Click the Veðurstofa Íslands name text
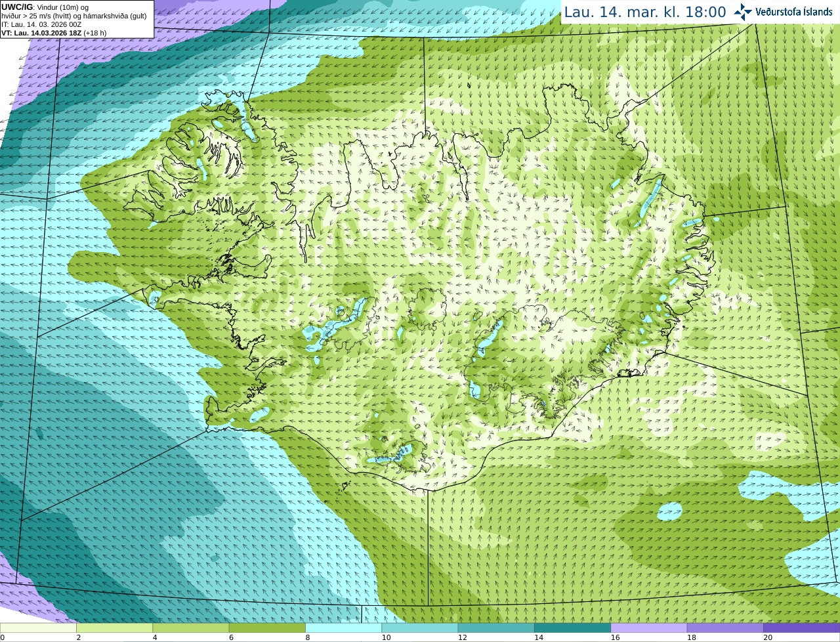This screenshot has height=642, width=840. pos(794,12)
